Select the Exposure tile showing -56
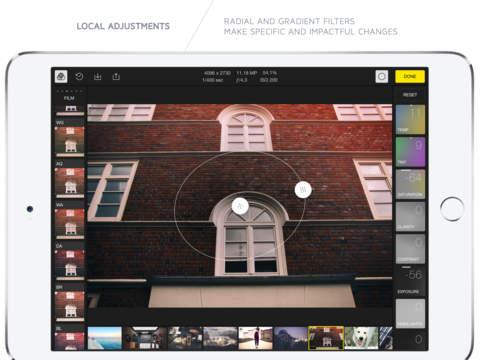The image size is (480, 360). point(410,281)
